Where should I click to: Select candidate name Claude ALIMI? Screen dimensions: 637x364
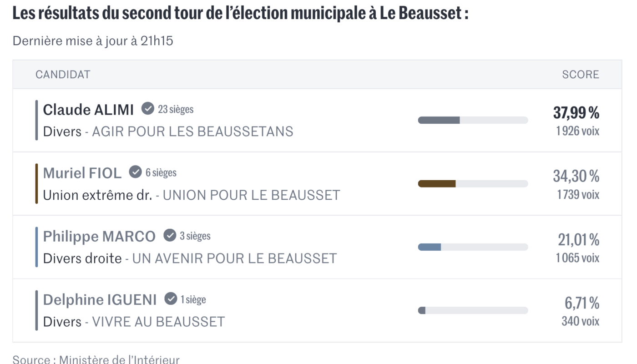pyautogui.click(x=88, y=110)
